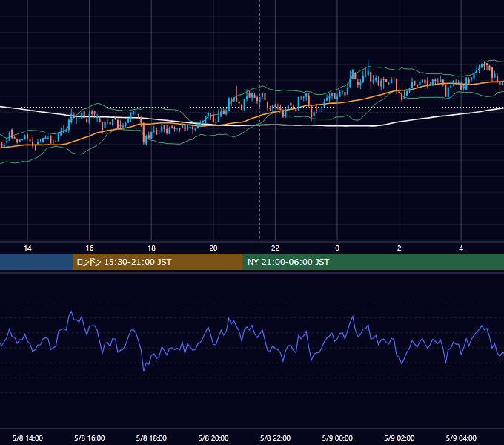Select the ロンドン 15:30-21:00 JST session bar
The height and width of the screenshot is (445, 504).
157,262
